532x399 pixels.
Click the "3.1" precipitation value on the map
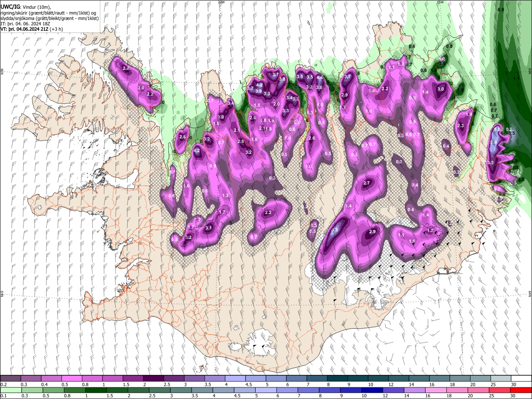[209, 228]
